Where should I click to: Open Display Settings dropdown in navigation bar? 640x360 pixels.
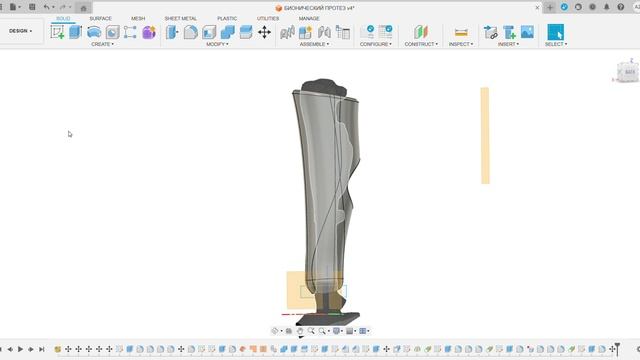point(338,331)
